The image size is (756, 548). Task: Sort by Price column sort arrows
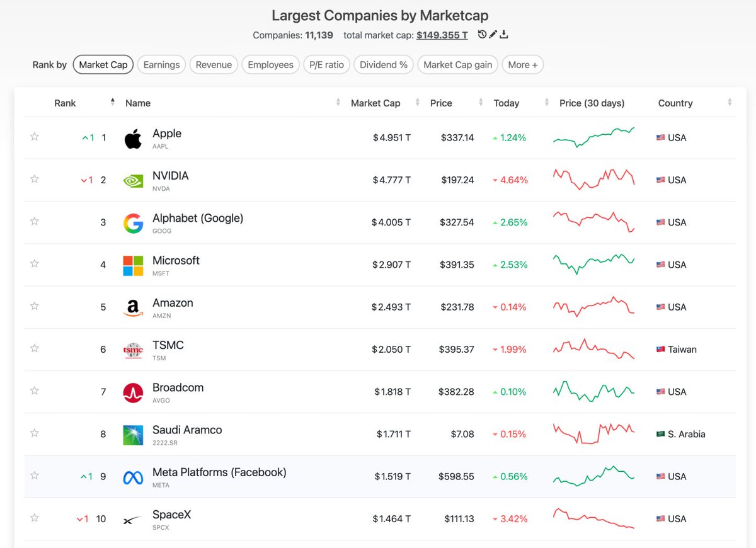(481, 102)
